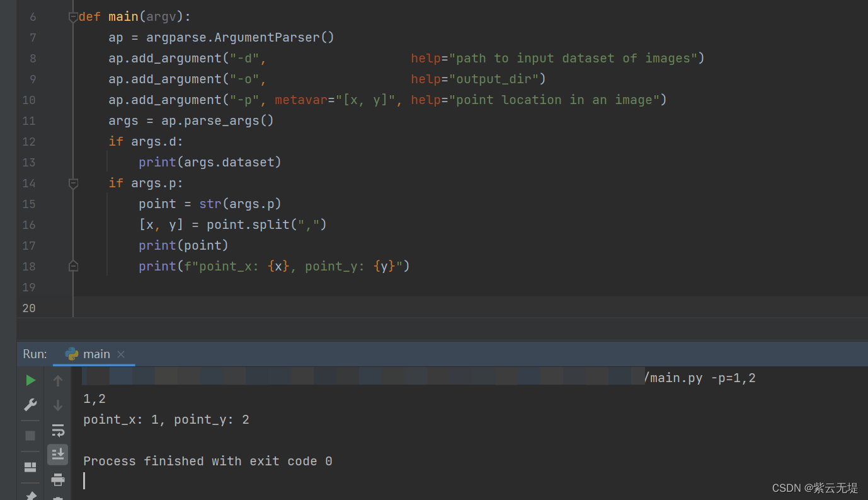This screenshot has height=500, width=868.
Task: Click 'point.split' call on line 16
Action: pos(248,225)
